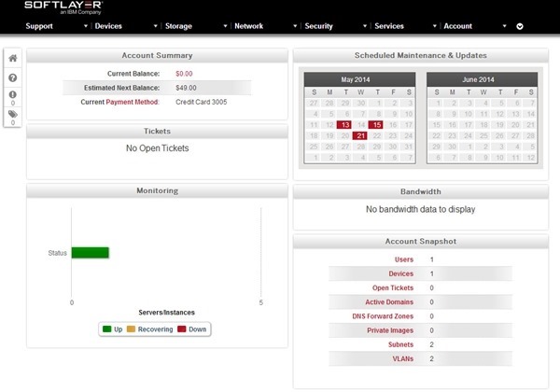
Task: Open the help question mark icon
Action: (x=13, y=77)
